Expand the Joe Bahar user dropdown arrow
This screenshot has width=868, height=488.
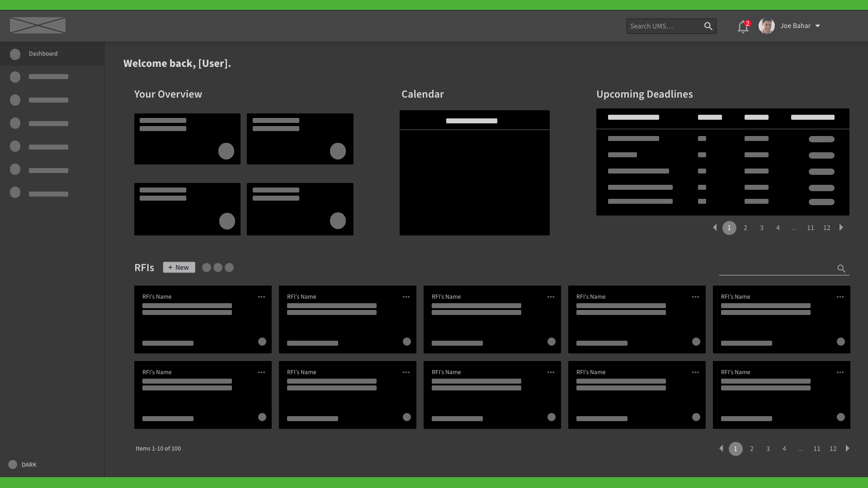(x=817, y=26)
